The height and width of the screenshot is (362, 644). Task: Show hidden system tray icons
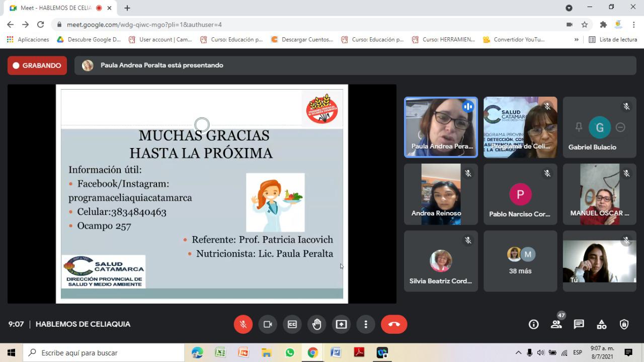[x=518, y=352]
